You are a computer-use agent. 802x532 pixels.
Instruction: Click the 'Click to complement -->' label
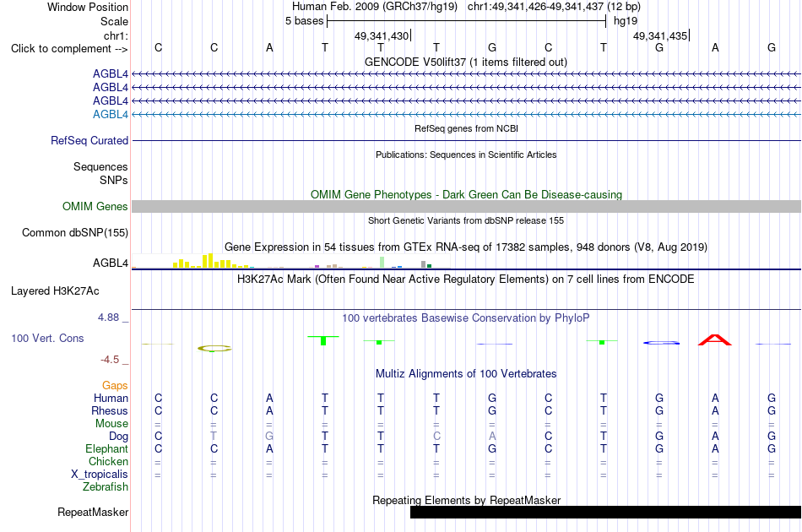(69, 49)
